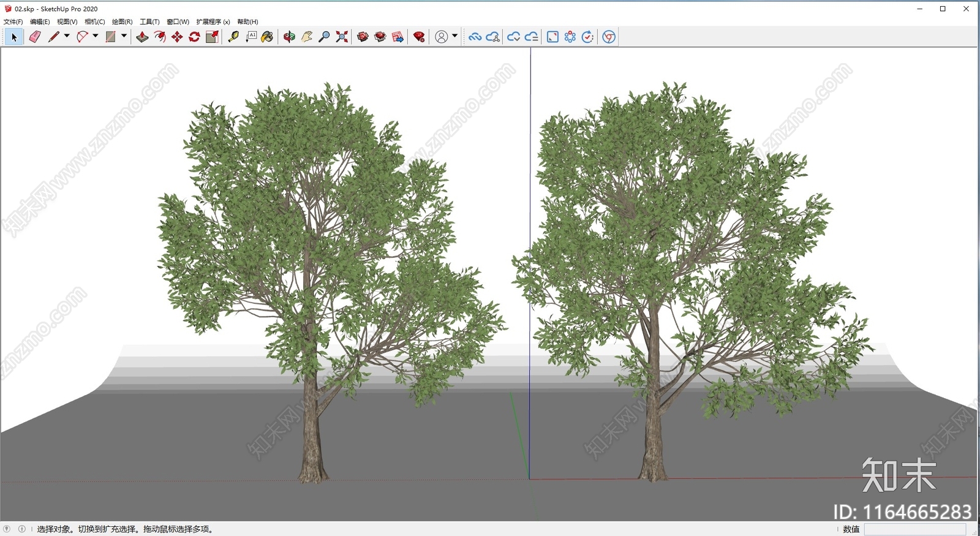Image resolution: width=980 pixels, height=536 pixels.
Task: Click the Trimble Connect collaboration cloud icon
Action: click(492, 37)
